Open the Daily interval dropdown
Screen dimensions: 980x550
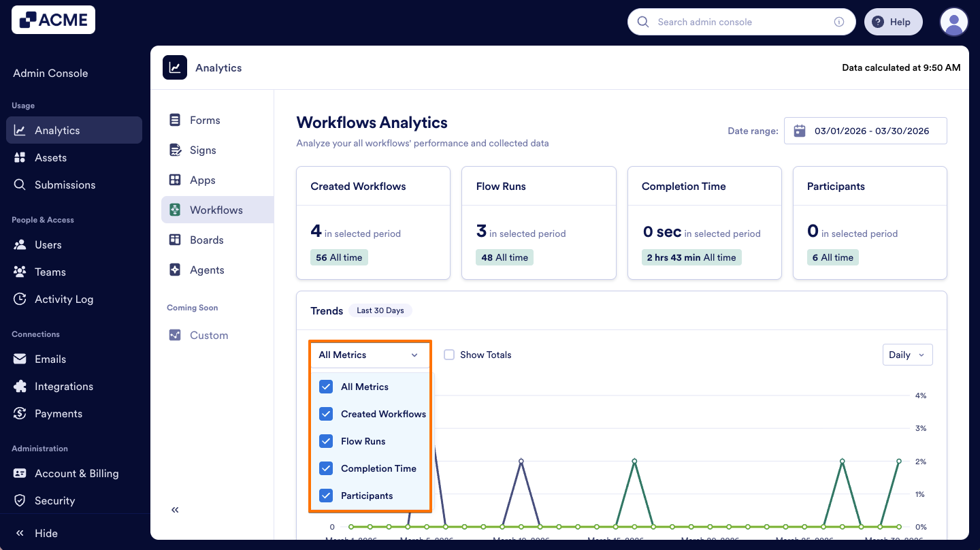point(907,355)
